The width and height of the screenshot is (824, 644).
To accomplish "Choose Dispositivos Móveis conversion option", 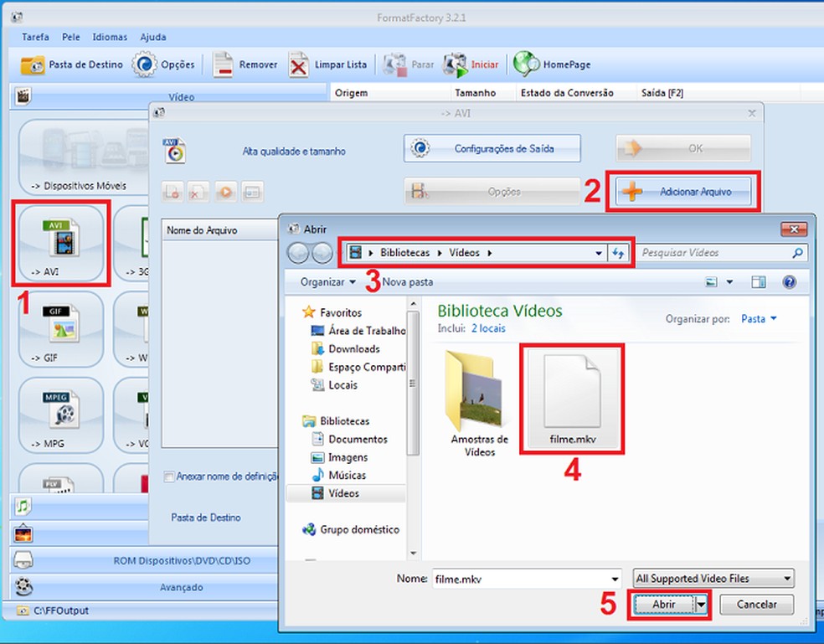I will [x=84, y=157].
